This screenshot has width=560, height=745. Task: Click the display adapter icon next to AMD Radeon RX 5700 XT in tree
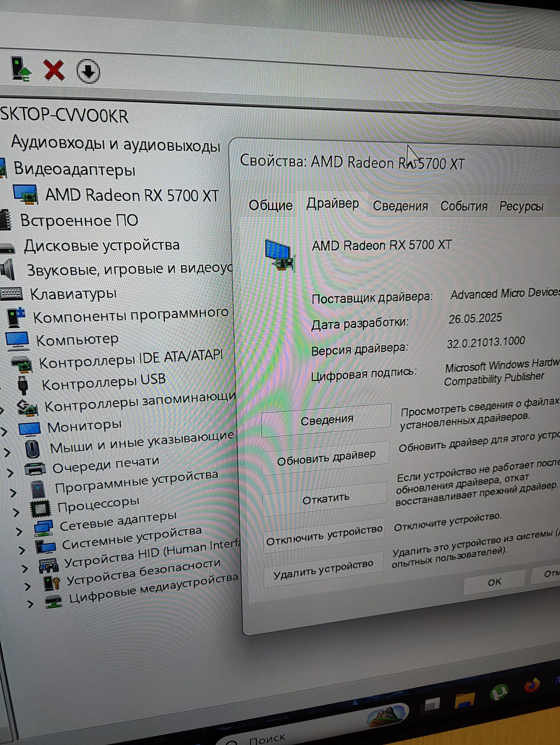(25, 194)
